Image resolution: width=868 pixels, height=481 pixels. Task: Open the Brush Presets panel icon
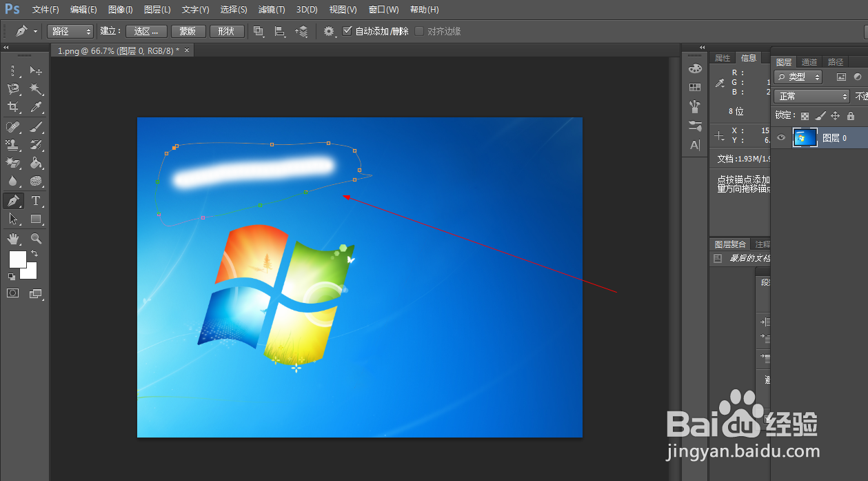tap(695, 106)
